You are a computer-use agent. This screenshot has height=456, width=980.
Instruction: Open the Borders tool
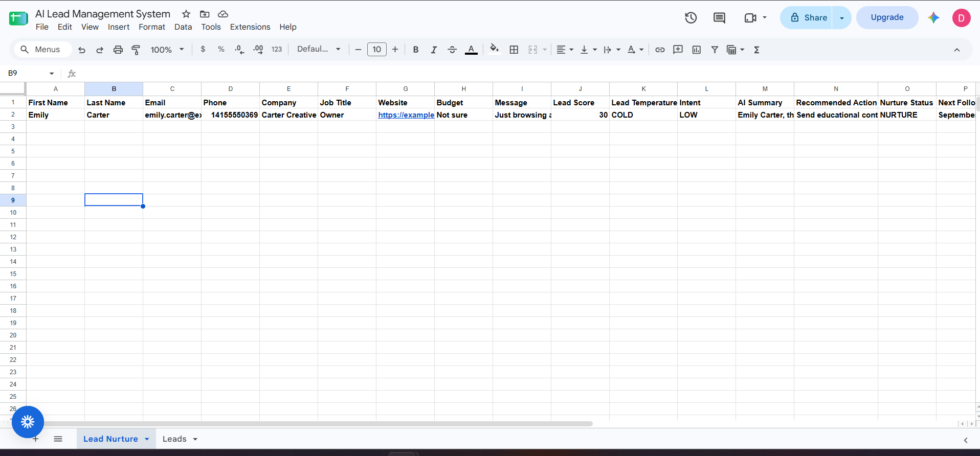514,50
